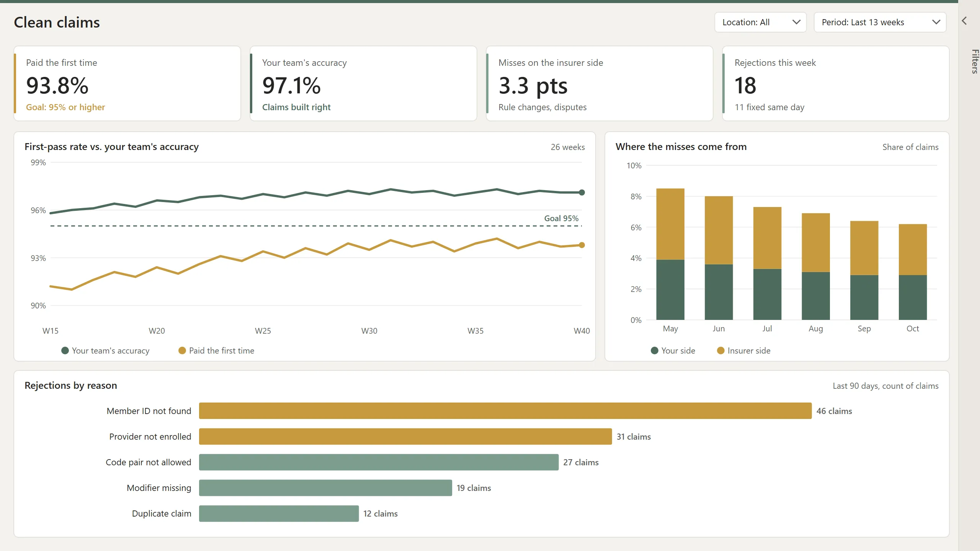This screenshot has height=551, width=980.
Task: Click the W30 axis label
Action: [x=369, y=331]
